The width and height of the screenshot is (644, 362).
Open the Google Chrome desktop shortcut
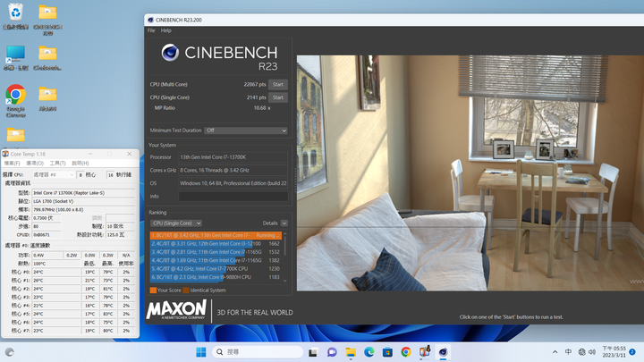[15, 101]
